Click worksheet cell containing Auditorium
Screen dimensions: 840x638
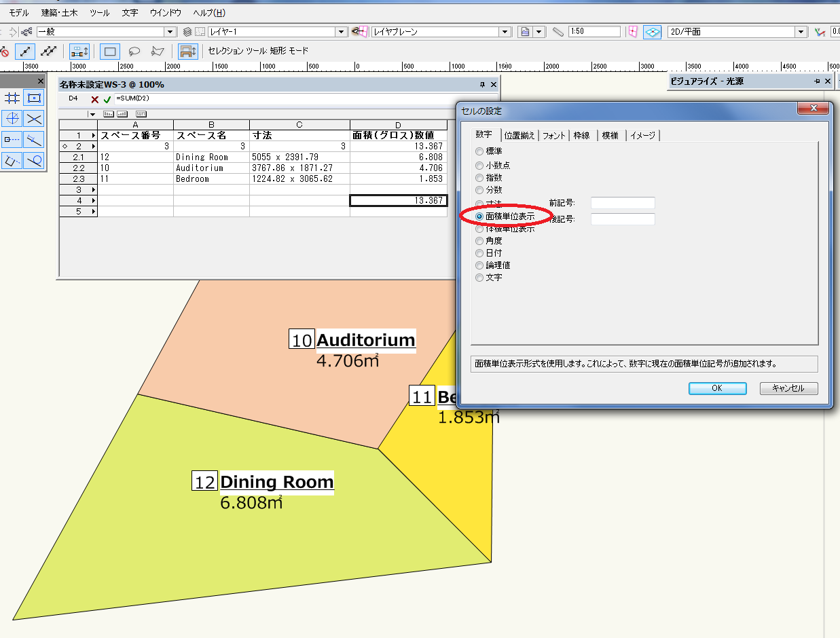click(x=211, y=168)
